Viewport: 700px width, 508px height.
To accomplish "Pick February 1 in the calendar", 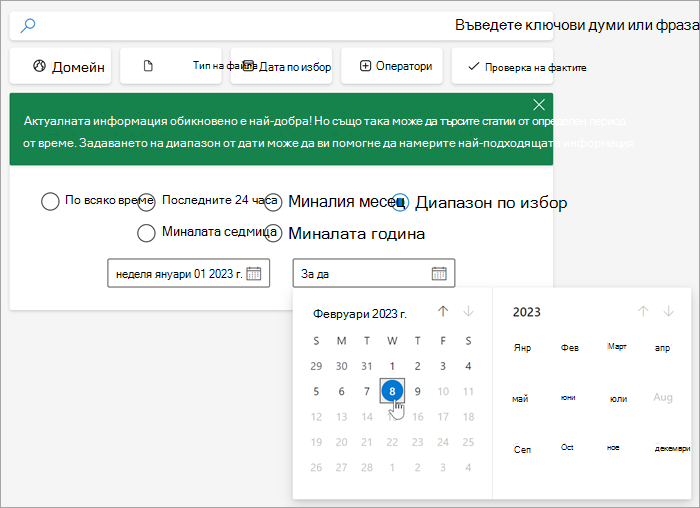I will tap(392, 366).
